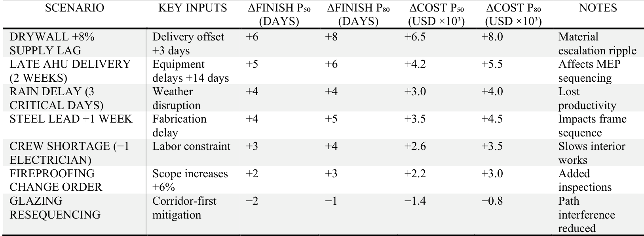Screen dimensions: 644x236
Task: Select the ΔCOST P80 header cell
Action: (x=513, y=15)
